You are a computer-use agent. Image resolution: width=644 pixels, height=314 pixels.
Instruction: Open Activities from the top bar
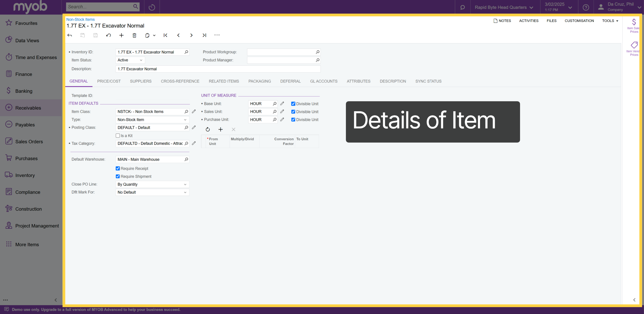[529, 21]
